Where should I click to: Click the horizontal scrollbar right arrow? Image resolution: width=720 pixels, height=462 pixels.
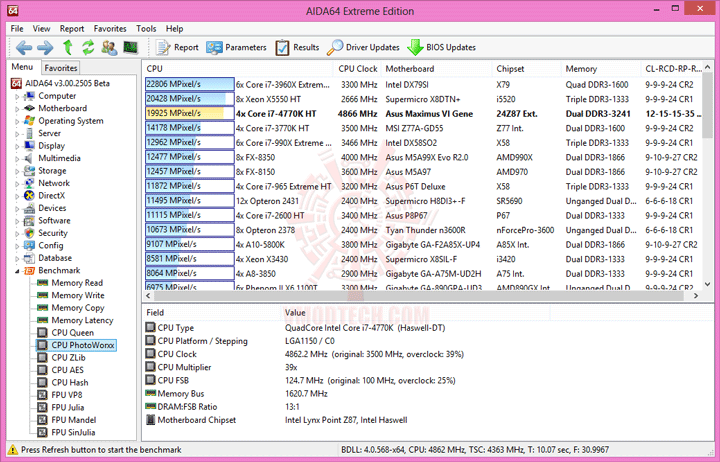click(x=696, y=296)
